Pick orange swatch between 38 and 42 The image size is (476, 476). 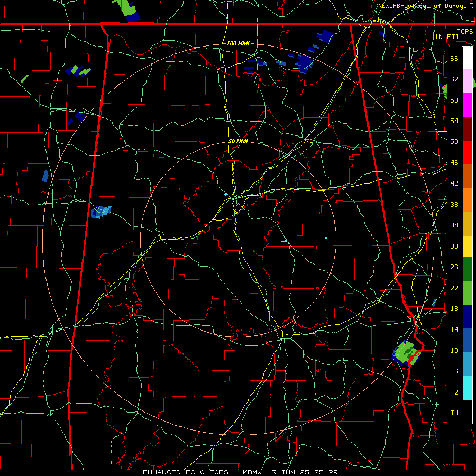(x=467, y=200)
